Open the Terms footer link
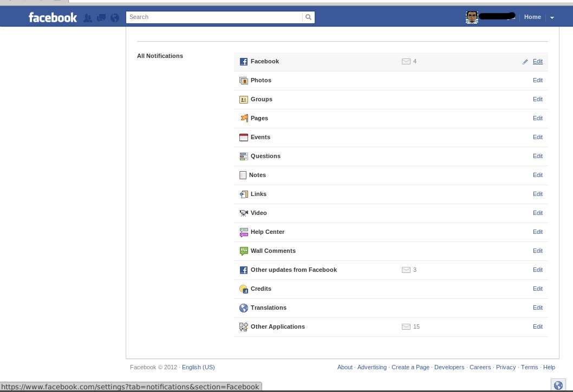573x392 pixels. pyautogui.click(x=530, y=368)
